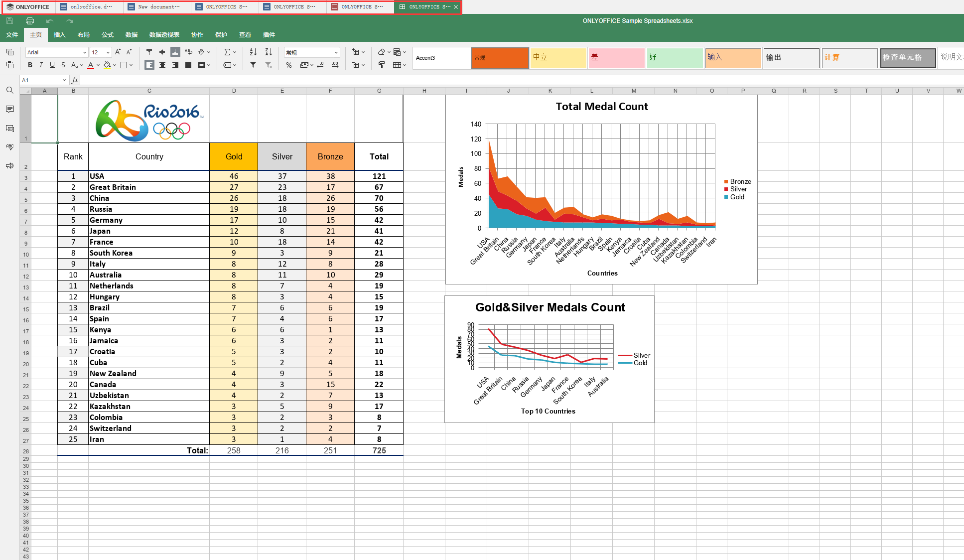The width and height of the screenshot is (964, 560).
Task: Toggle bold formatting
Action: [30, 65]
